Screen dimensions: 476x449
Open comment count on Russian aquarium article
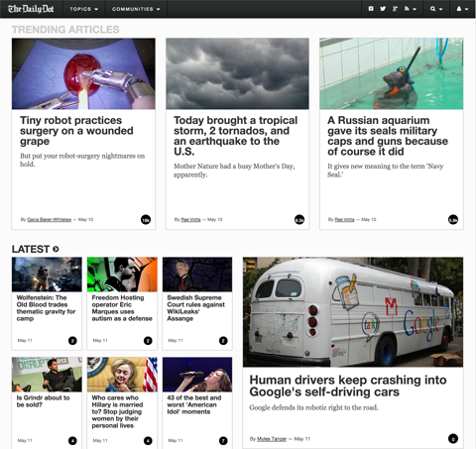point(453,219)
